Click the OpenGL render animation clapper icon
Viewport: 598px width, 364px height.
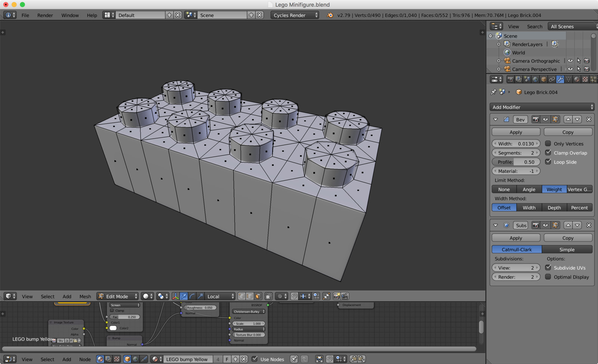tap(345, 296)
